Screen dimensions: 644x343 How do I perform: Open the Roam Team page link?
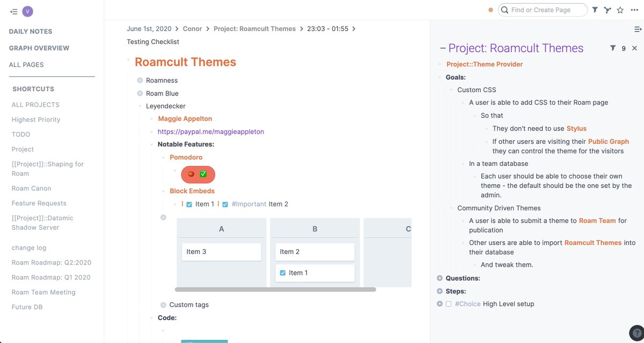[597, 221]
